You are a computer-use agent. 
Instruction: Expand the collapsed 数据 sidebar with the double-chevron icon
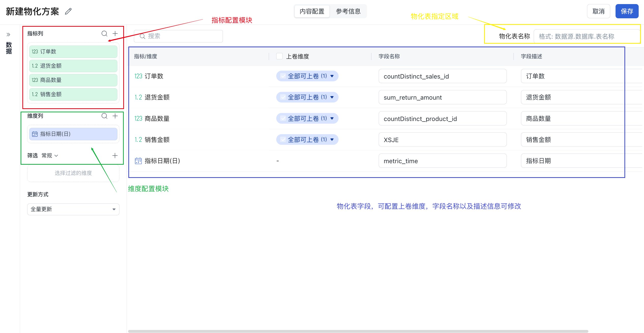tap(8, 35)
